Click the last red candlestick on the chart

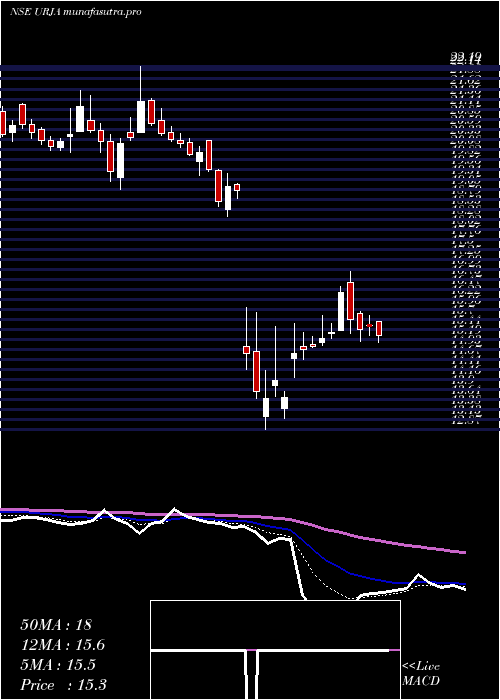379,332
